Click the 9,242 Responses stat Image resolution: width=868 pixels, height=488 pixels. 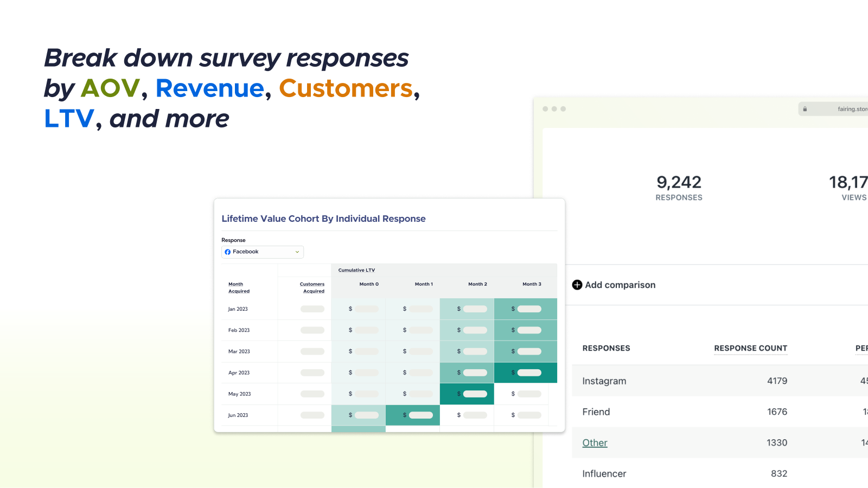pos(679,188)
